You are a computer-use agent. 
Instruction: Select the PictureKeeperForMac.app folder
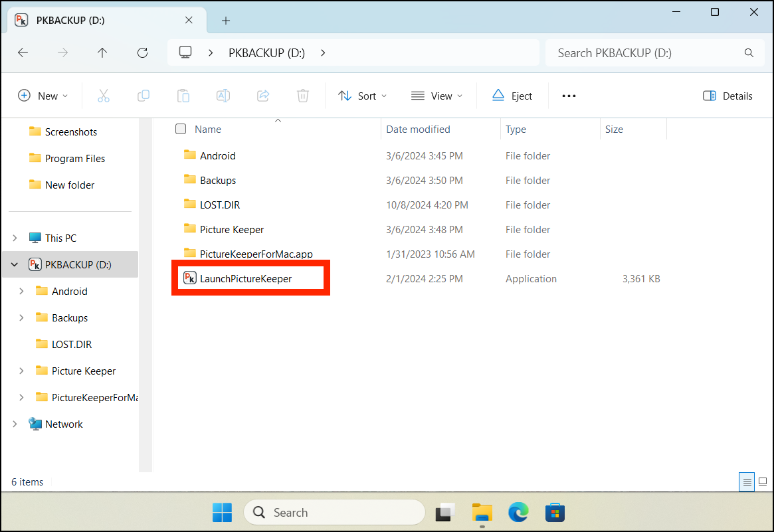256,254
